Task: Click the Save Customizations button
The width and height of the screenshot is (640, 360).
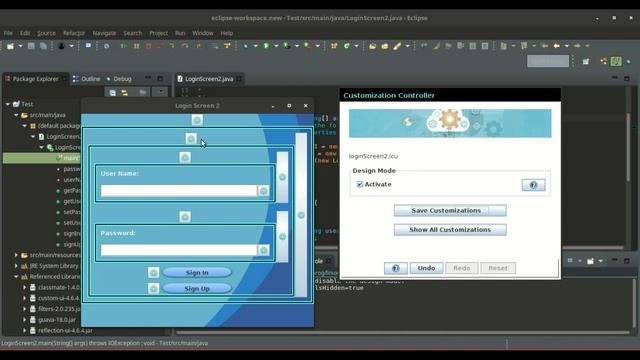Action: click(450, 211)
